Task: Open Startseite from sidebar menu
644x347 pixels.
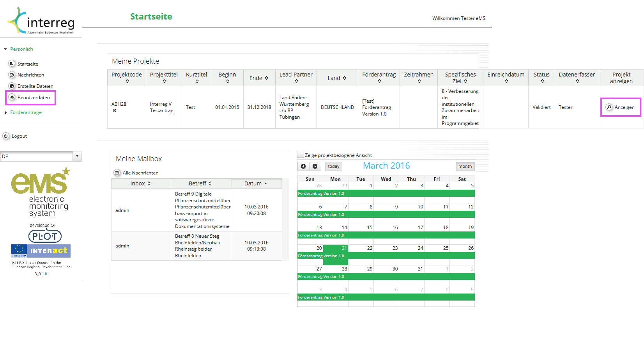Action: (x=28, y=64)
